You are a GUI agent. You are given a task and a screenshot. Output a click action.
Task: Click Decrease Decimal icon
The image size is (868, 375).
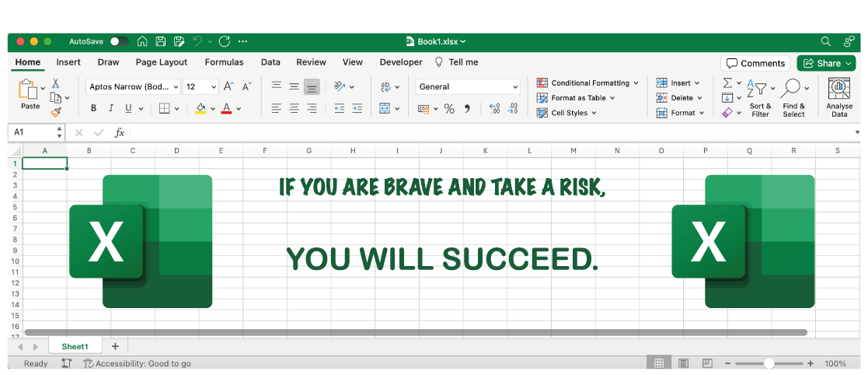pyautogui.click(x=513, y=109)
